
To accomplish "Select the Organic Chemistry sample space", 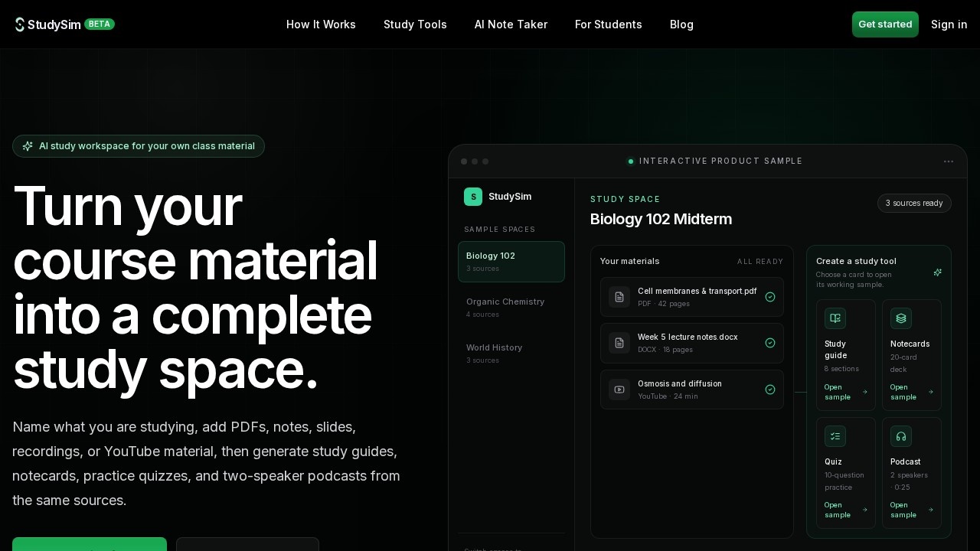I will coord(511,308).
